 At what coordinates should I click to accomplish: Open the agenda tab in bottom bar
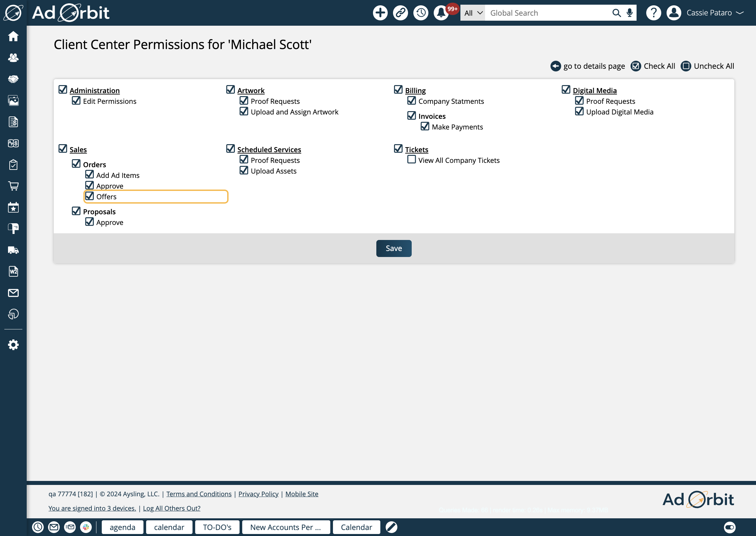(122, 527)
